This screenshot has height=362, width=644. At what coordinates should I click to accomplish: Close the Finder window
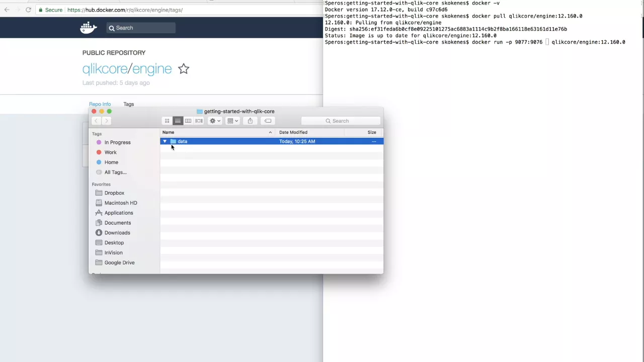94,112
